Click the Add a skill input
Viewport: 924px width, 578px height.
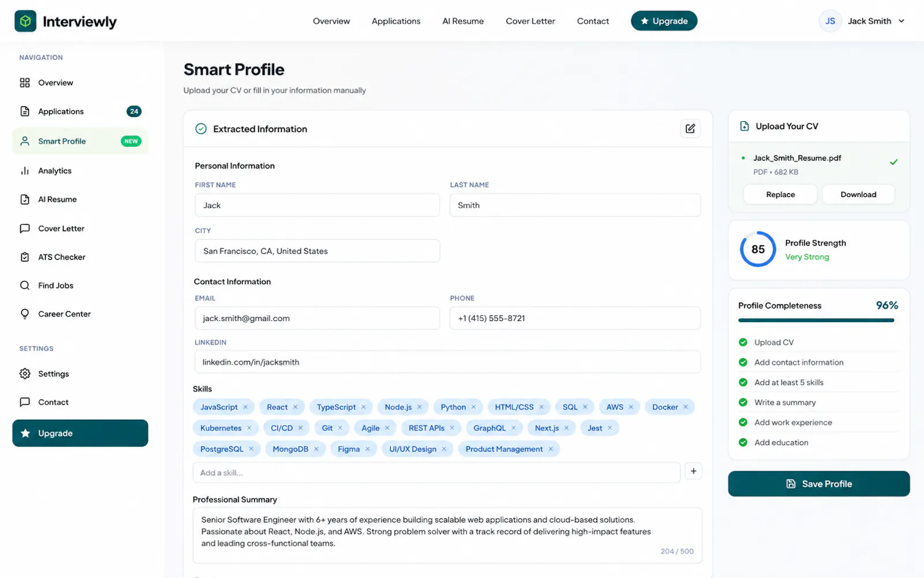pyautogui.click(x=437, y=472)
